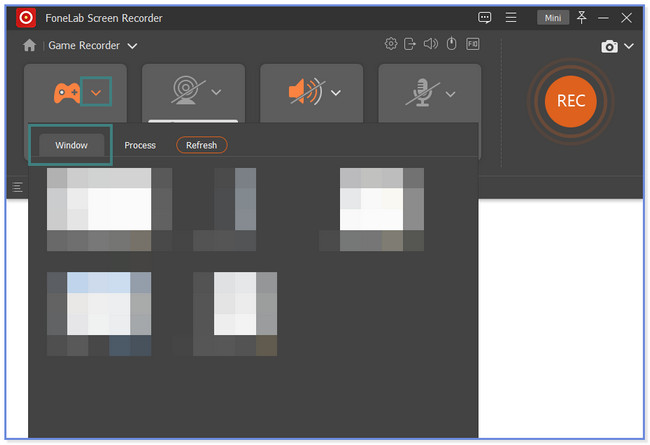
Task: Open recording settings gear icon
Action: (390, 44)
